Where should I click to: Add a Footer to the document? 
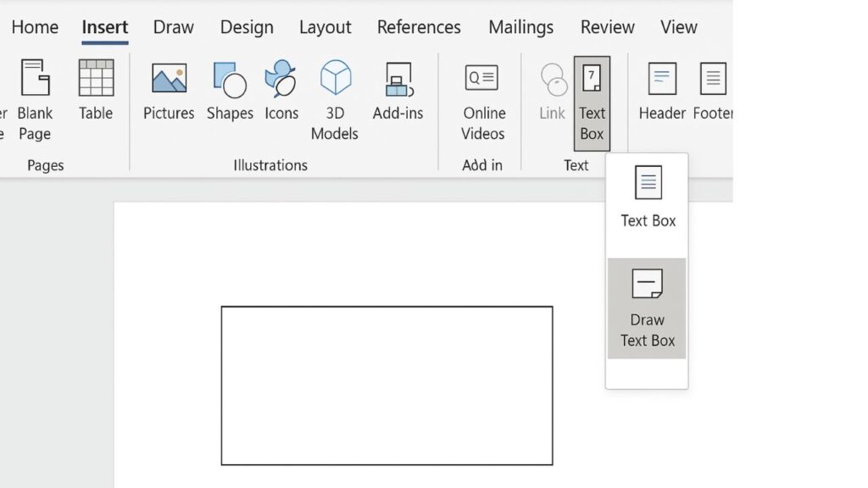click(x=713, y=90)
